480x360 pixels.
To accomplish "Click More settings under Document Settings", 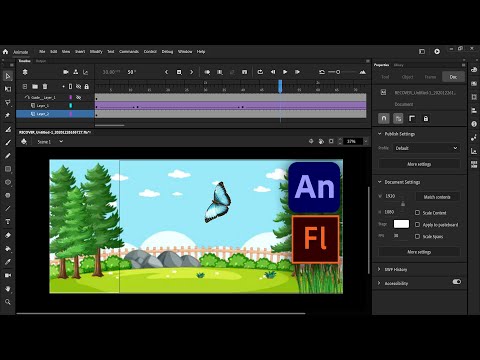I will pos(419,252).
